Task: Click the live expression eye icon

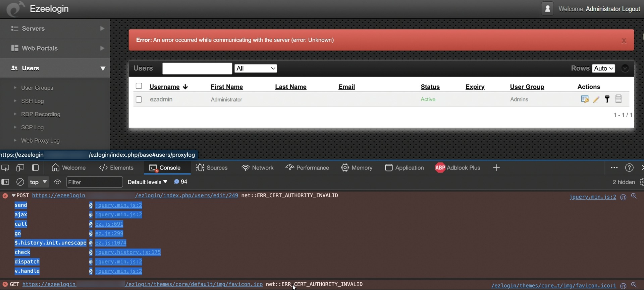Action: (57, 182)
